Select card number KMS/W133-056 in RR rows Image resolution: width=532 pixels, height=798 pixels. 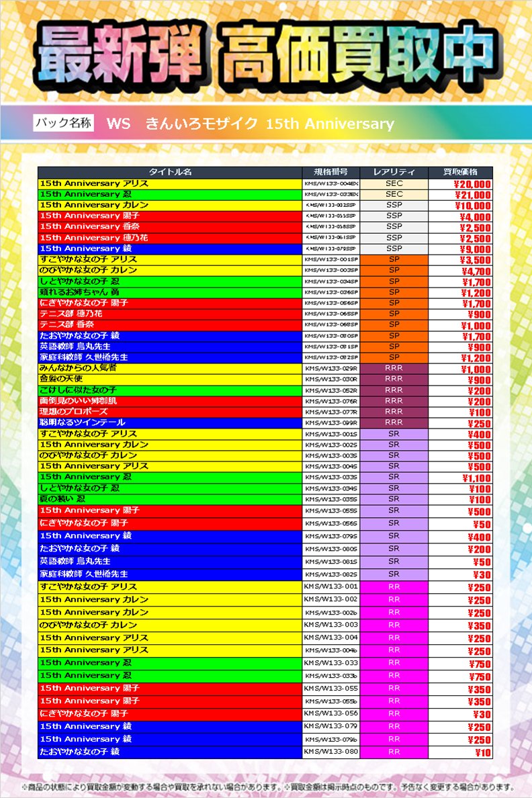pyautogui.click(x=331, y=713)
